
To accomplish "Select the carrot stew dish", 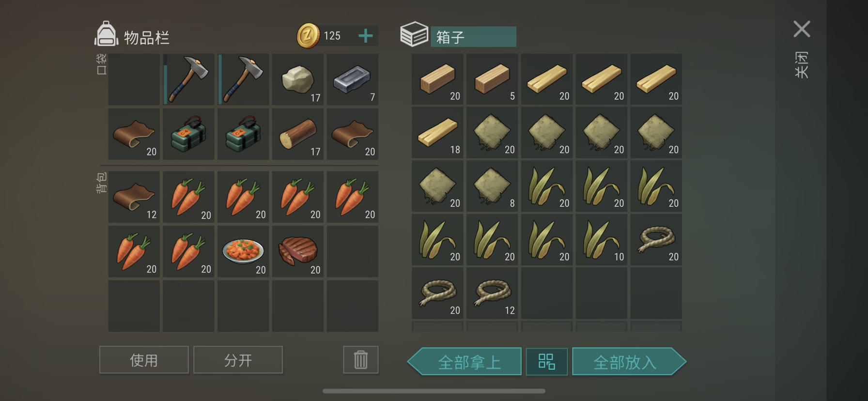I will coord(243,251).
